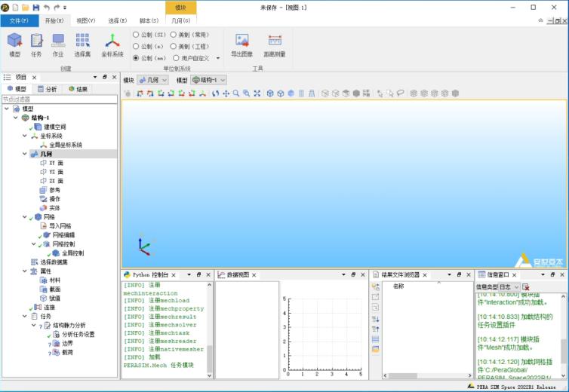Collapse the 网格 tree node
Viewport: 569px width, 392px height.
[25, 217]
